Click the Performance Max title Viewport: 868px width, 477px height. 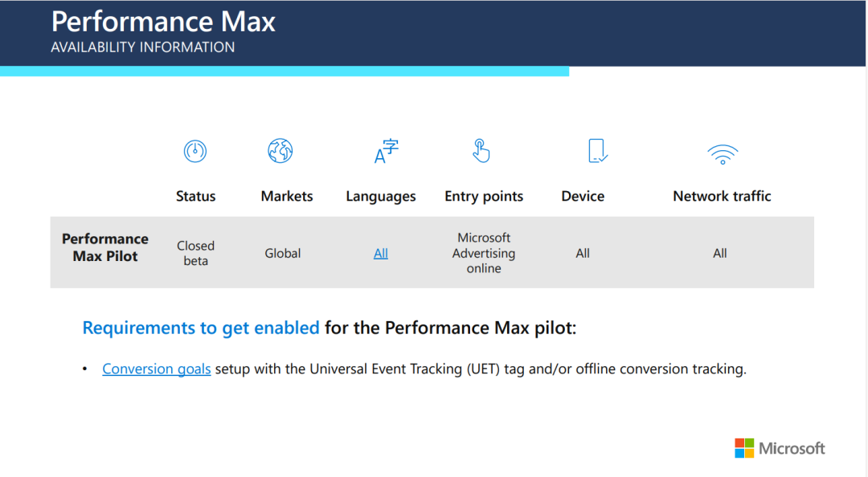click(163, 22)
